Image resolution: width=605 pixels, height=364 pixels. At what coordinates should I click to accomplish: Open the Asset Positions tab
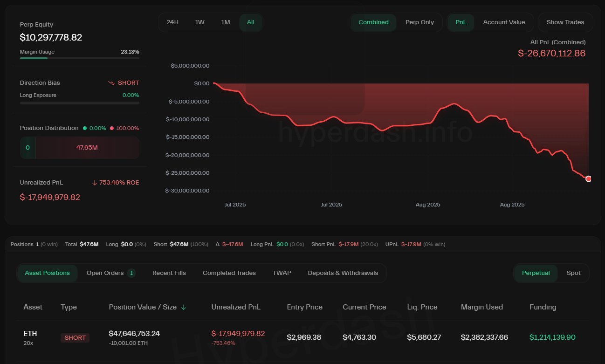[x=48, y=273]
